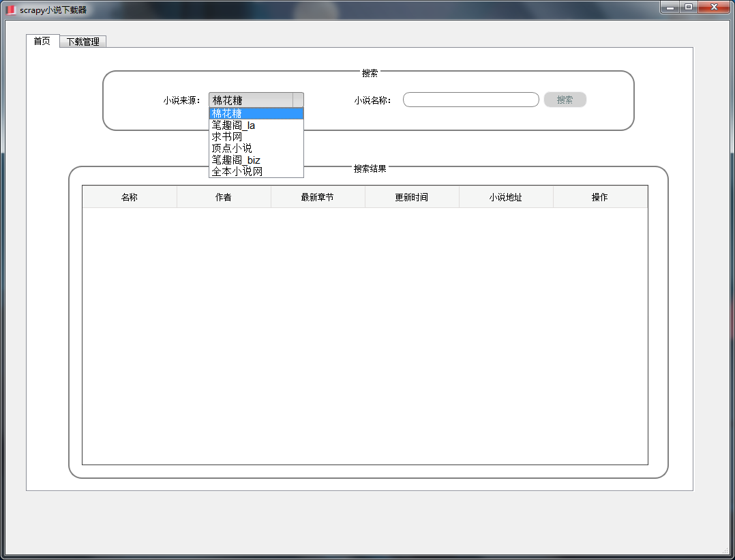This screenshot has height=560, width=735.
Task: Switch to the 下载管理 tab
Action: tap(82, 42)
